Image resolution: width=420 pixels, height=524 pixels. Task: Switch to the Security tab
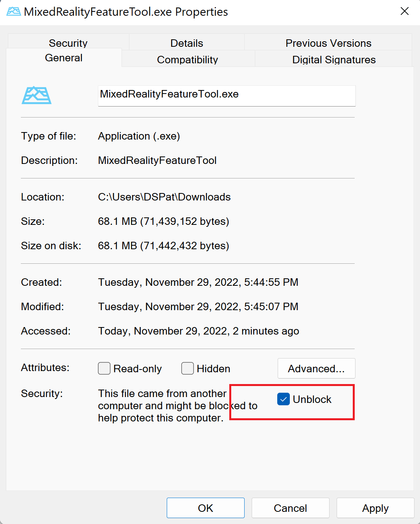pyautogui.click(x=68, y=42)
